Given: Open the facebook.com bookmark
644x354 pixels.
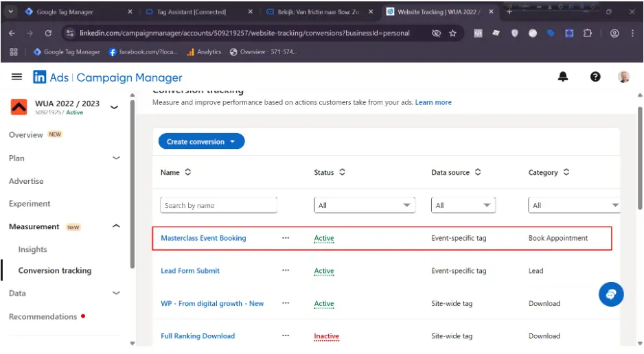Looking at the screenshot, I should click(x=143, y=51).
